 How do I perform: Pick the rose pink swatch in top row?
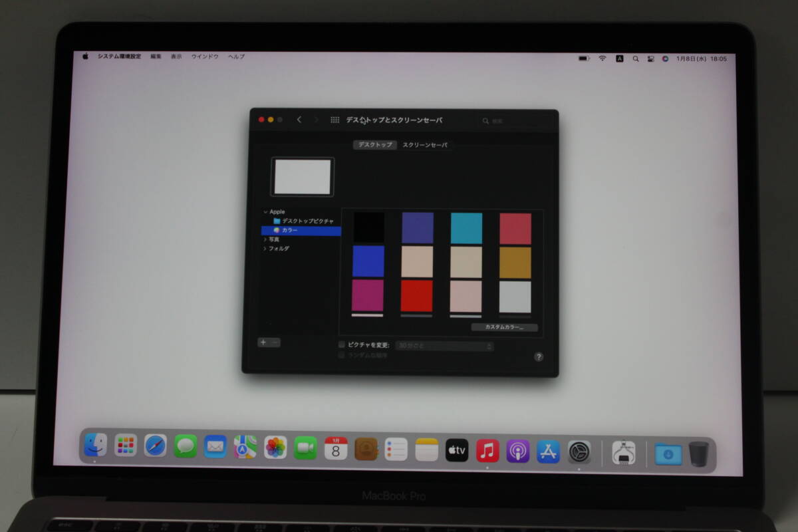pyautogui.click(x=515, y=229)
